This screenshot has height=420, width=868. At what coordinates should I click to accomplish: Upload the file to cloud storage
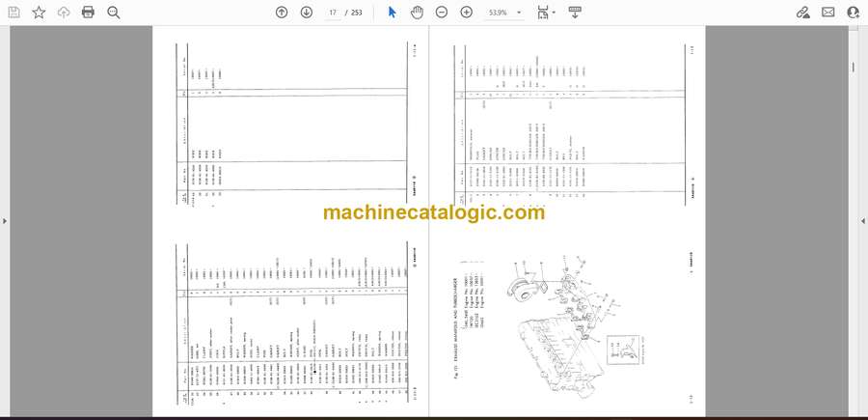coord(64,13)
